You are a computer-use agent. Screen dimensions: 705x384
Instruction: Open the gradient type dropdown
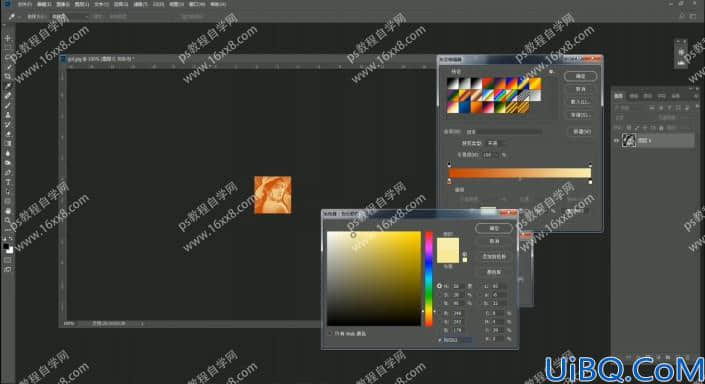[493, 143]
